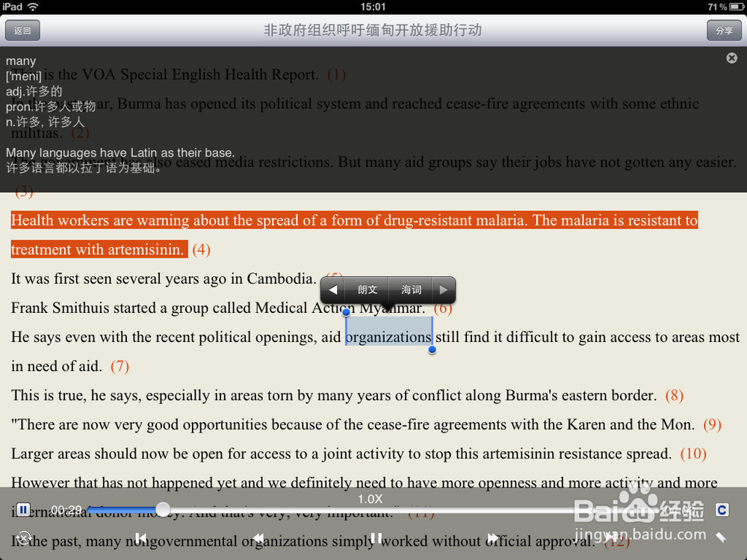Viewport: 747px width, 560px height.
Task: Pause playback with the center button
Action: (376, 538)
